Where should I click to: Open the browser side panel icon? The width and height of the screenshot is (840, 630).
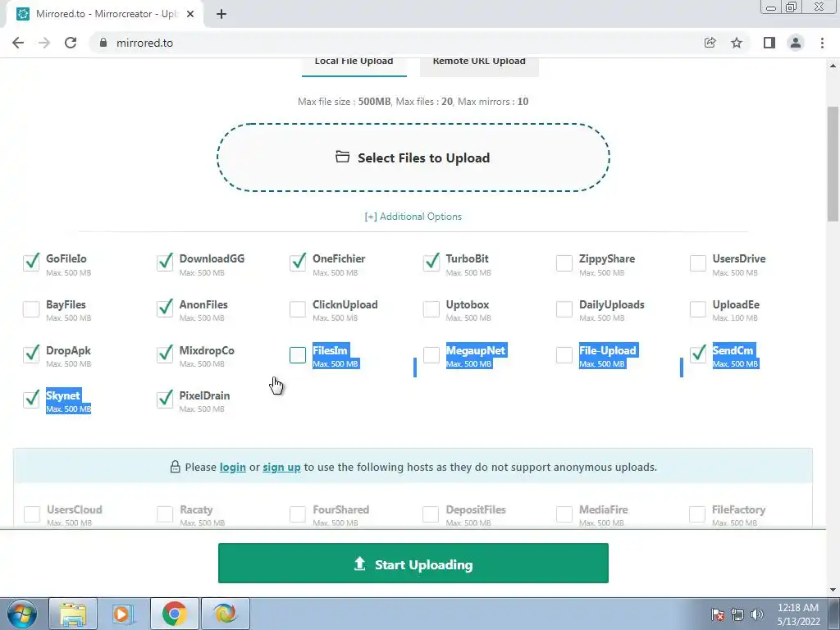click(x=769, y=43)
